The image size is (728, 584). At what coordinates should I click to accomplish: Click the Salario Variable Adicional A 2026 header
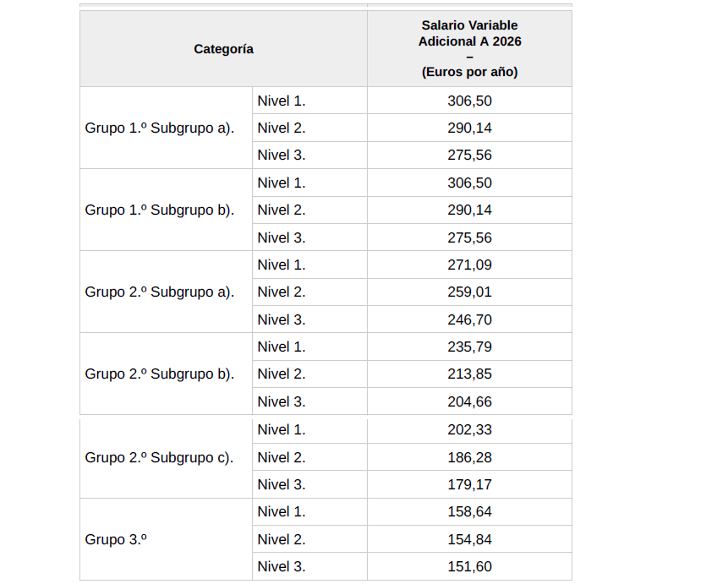(469, 49)
